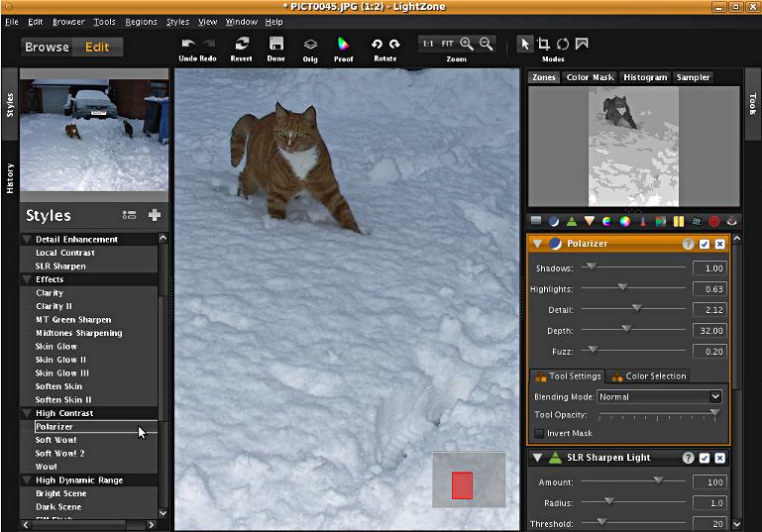Click the add style plus icon
The width and height of the screenshot is (762, 532).
(155, 215)
